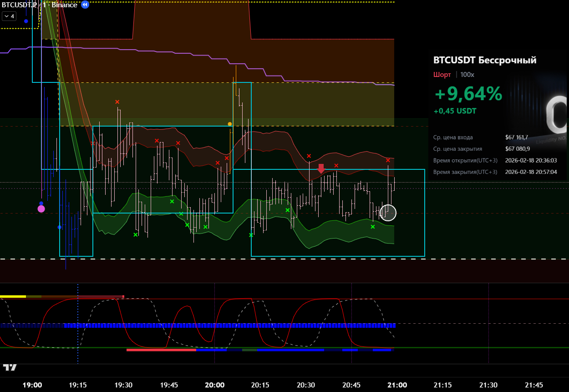Viewport: 569px width, 392px height.
Task: Click the red X marker near 19:30
Action: pyautogui.click(x=117, y=102)
